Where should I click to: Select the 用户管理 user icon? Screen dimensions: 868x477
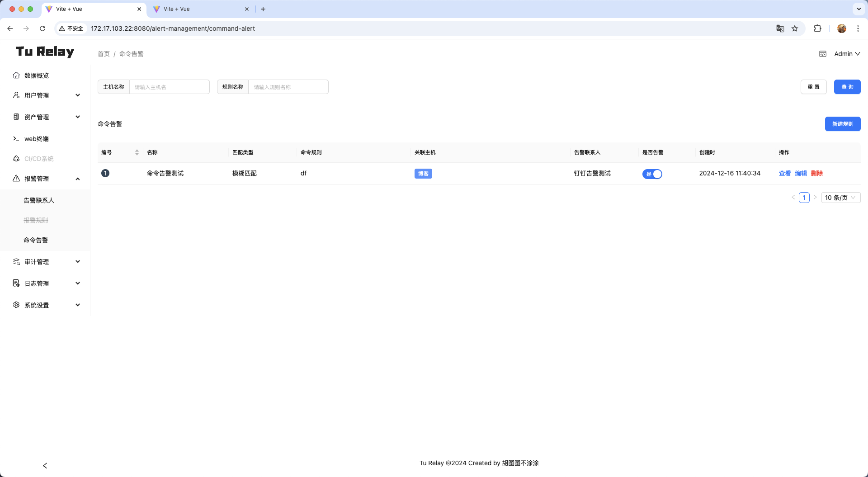coord(16,95)
